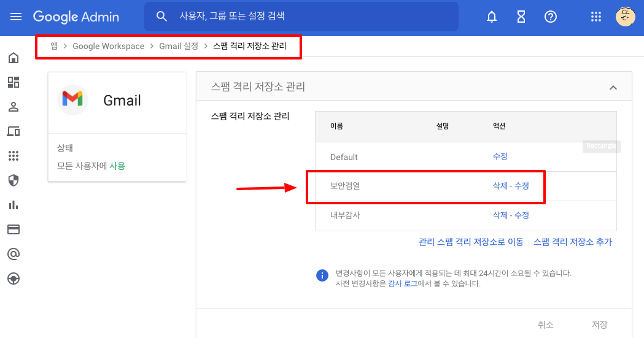Image resolution: width=644 pixels, height=338 pixels.
Task: Open Account at-sign sidebar icon
Action: pos(14,254)
